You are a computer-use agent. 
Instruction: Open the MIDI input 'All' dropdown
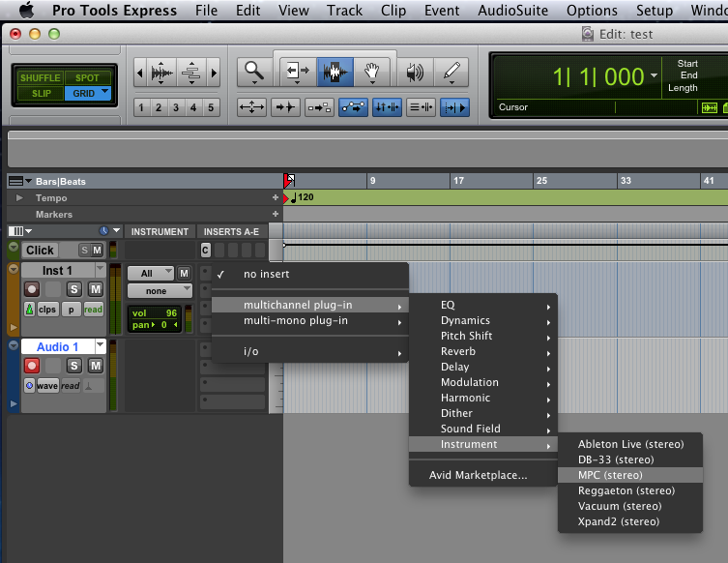151,273
